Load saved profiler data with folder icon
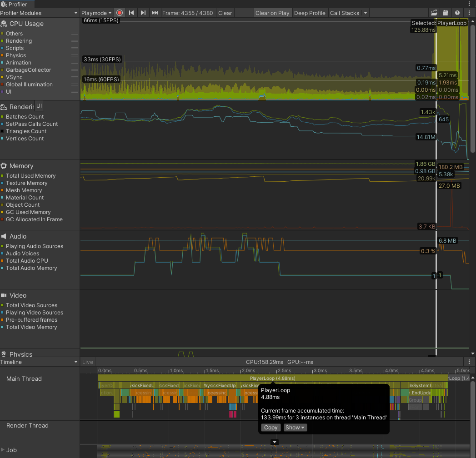Image resolution: width=476 pixels, height=458 pixels. coord(434,13)
